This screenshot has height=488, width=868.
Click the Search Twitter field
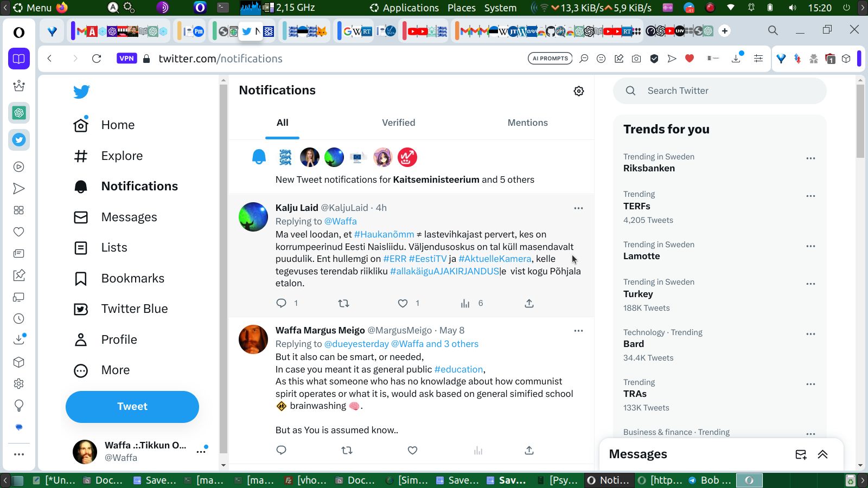pyautogui.click(x=719, y=91)
